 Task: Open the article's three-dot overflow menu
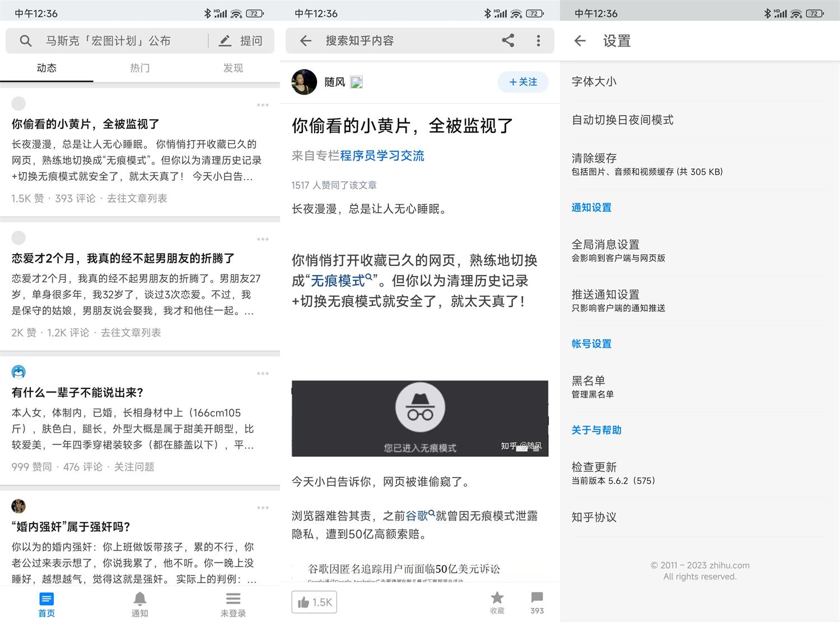pyautogui.click(x=538, y=40)
